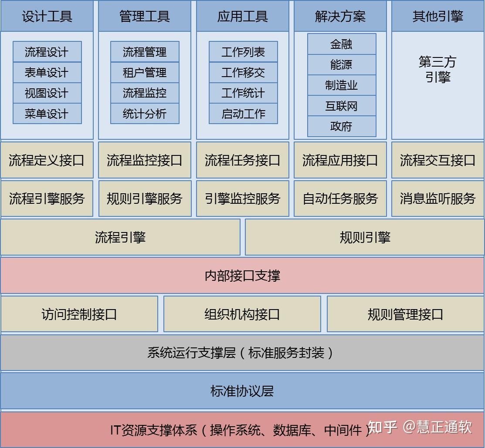Click the 第三方引擎 text
The image size is (485, 448).
click(438, 69)
